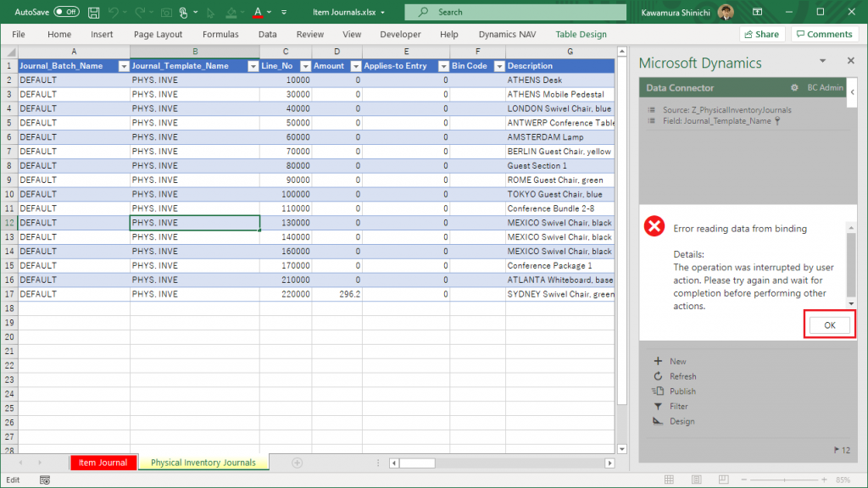Close the Microsoft Dynamics task pane
The width and height of the screenshot is (868, 488).
tap(851, 60)
